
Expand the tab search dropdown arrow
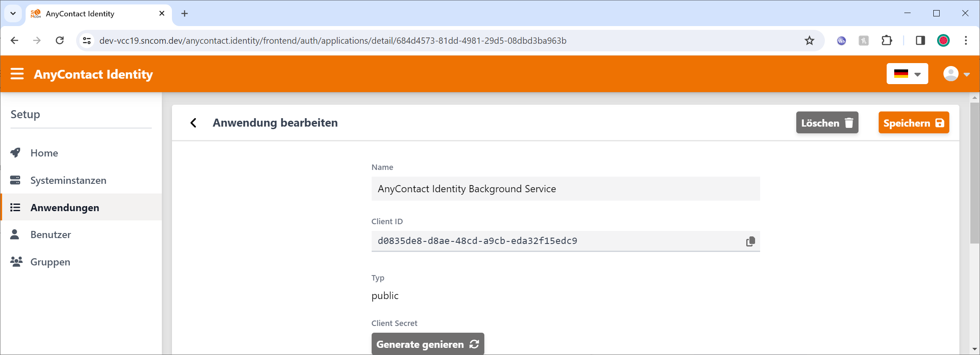(x=13, y=13)
